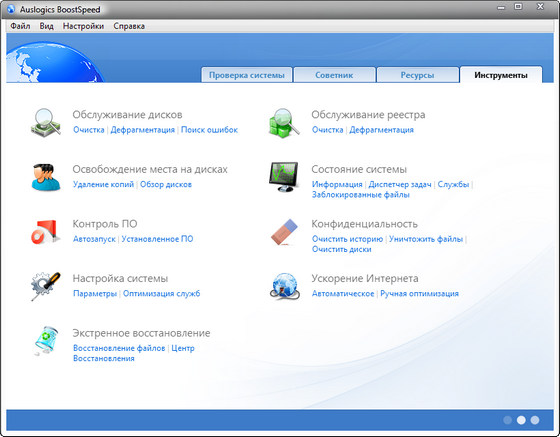This screenshot has width=560, height=437.
Task: Click the last dot in the bottom bar
Action: point(535,420)
